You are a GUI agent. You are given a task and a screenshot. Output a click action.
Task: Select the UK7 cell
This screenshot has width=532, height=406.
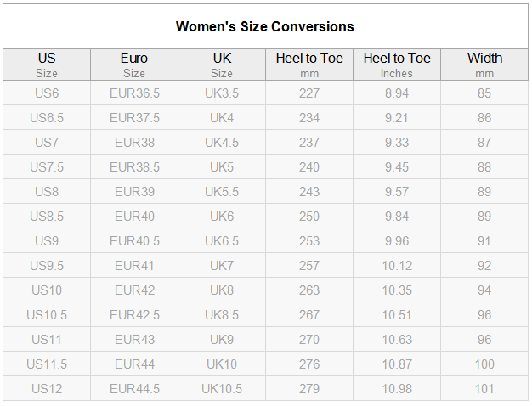tap(222, 266)
